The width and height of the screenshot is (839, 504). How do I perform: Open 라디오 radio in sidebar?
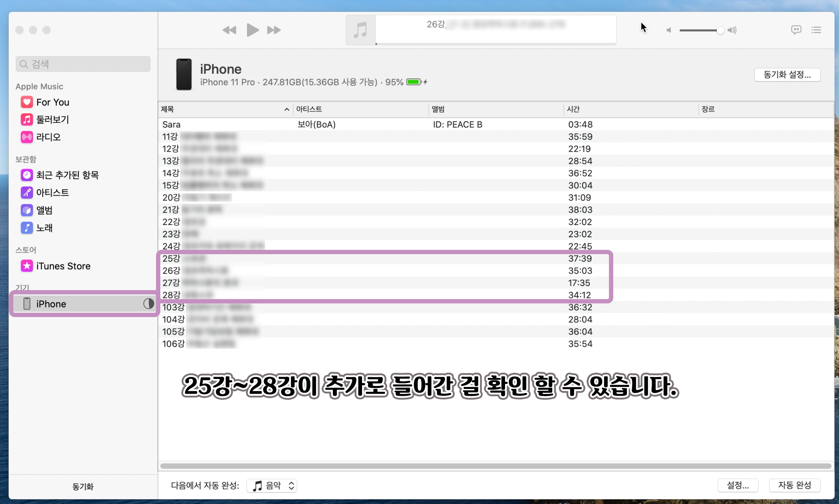tap(48, 137)
